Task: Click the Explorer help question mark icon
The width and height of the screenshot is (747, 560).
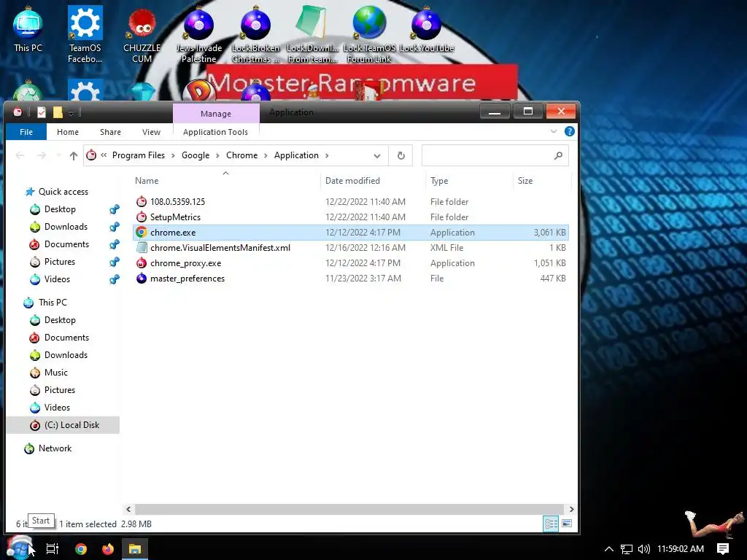Action: pos(569,131)
